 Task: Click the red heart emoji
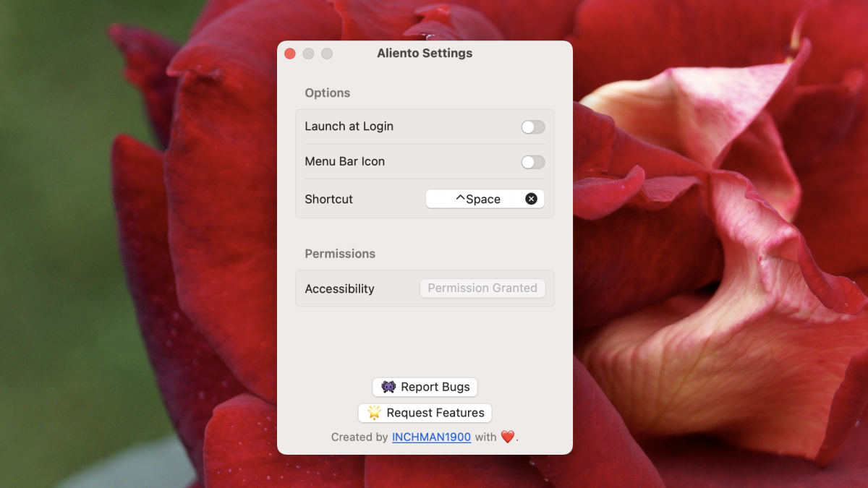(508, 437)
